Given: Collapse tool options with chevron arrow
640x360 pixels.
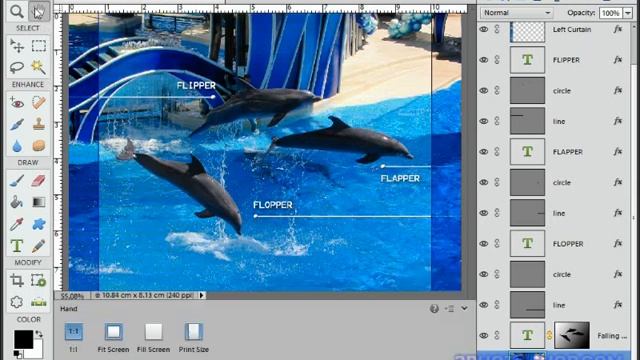Looking at the screenshot, I should (464, 309).
